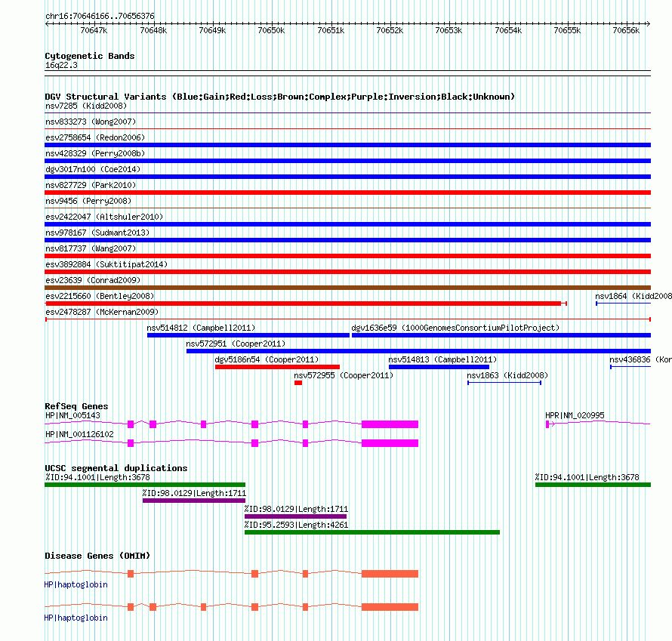
Task: Click nsv9456 (Perry2008) variant label
Action: point(88,201)
